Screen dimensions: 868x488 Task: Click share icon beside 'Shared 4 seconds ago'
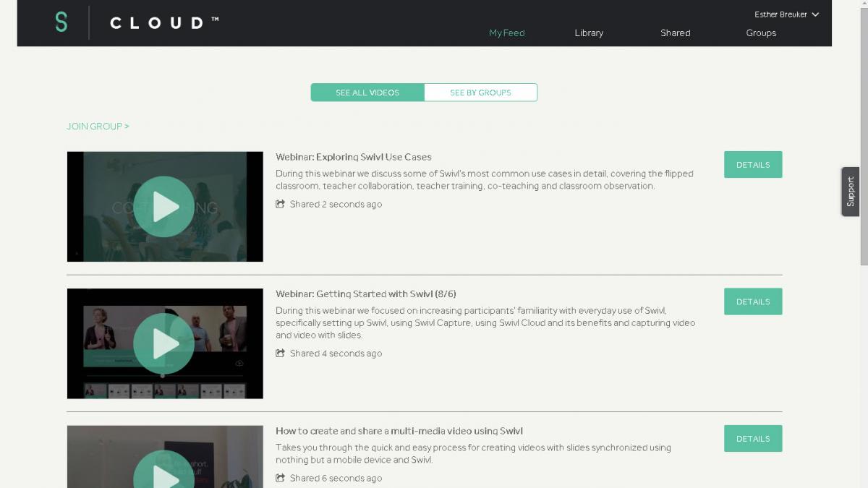(280, 354)
